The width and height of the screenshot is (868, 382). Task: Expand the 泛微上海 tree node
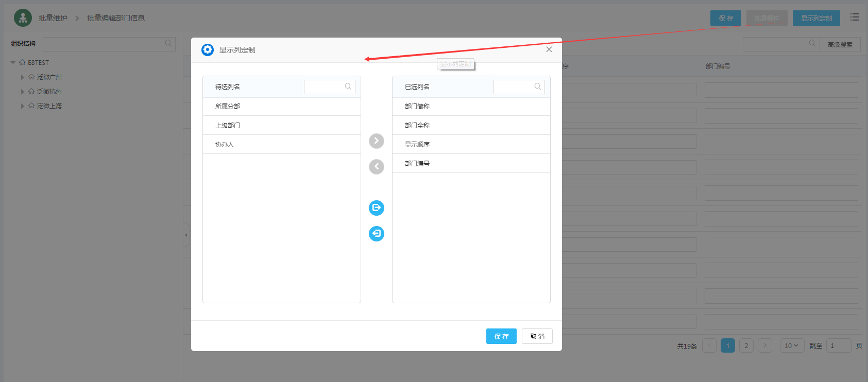(22, 106)
